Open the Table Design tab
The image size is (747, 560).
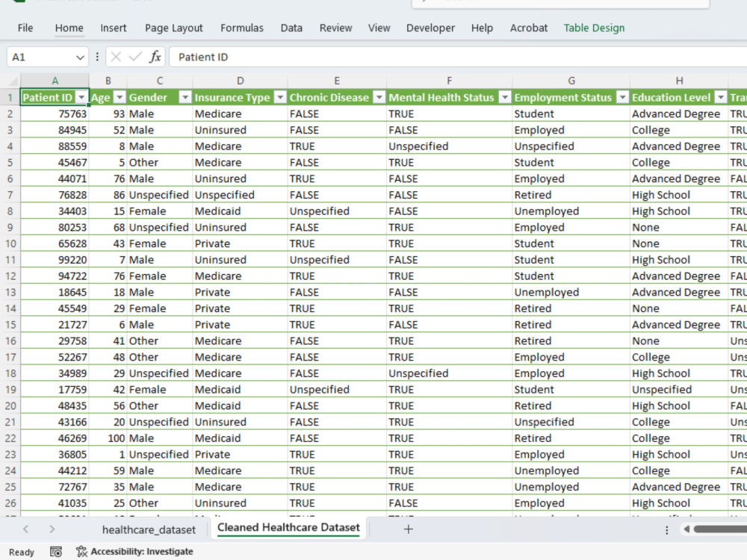pyautogui.click(x=594, y=28)
